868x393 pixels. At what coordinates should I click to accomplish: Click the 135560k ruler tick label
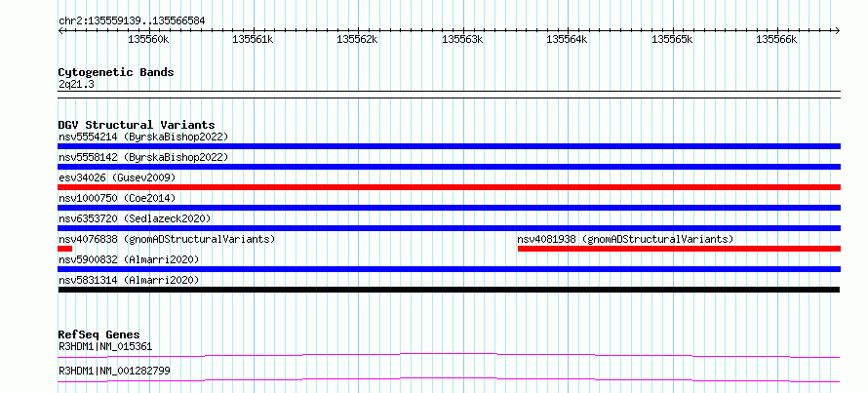[148, 40]
